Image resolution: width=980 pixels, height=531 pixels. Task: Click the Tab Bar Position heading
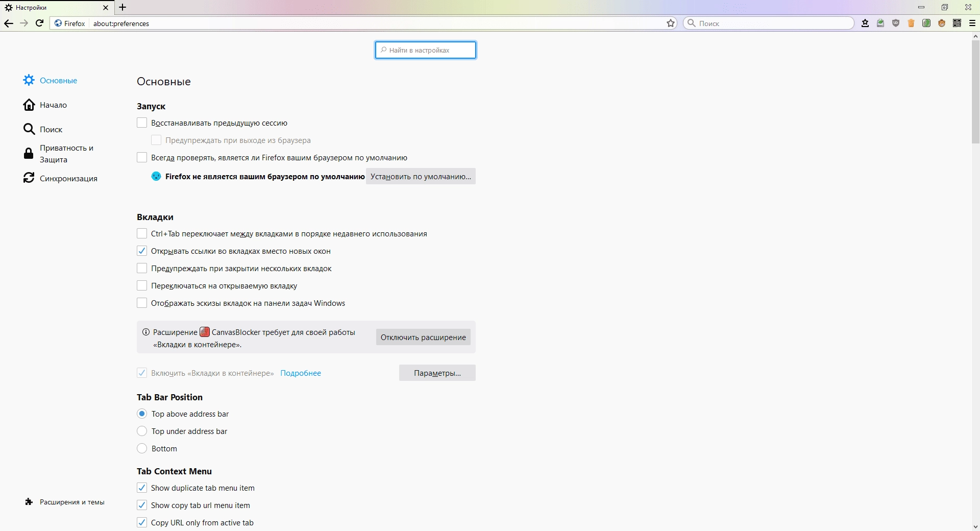[169, 397]
